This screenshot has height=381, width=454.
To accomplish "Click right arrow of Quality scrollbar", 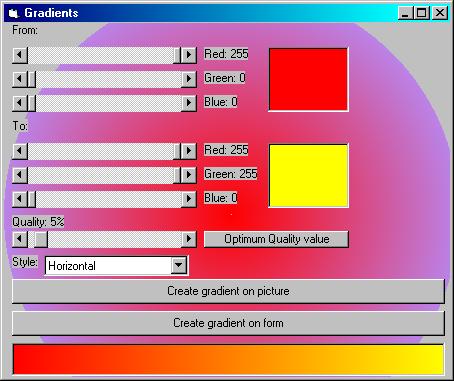I will pyautogui.click(x=189, y=239).
